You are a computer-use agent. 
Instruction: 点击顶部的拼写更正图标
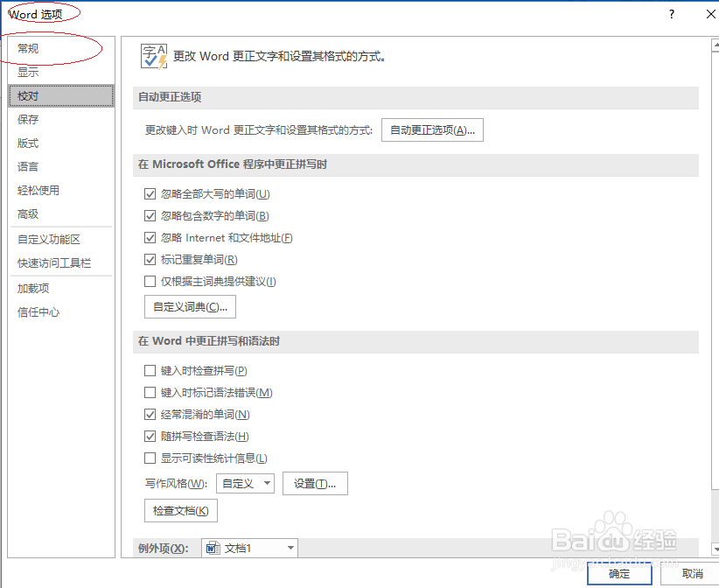point(152,55)
